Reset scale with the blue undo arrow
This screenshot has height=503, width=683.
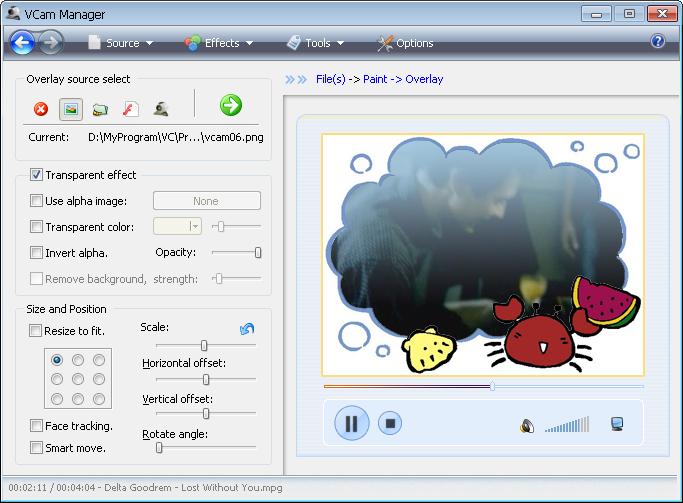point(247,329)
